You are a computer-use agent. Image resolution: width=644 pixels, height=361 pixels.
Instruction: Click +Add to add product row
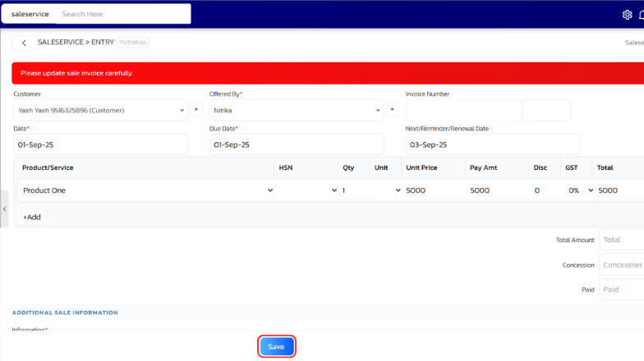pyautogui.click(x=32, y=217)
